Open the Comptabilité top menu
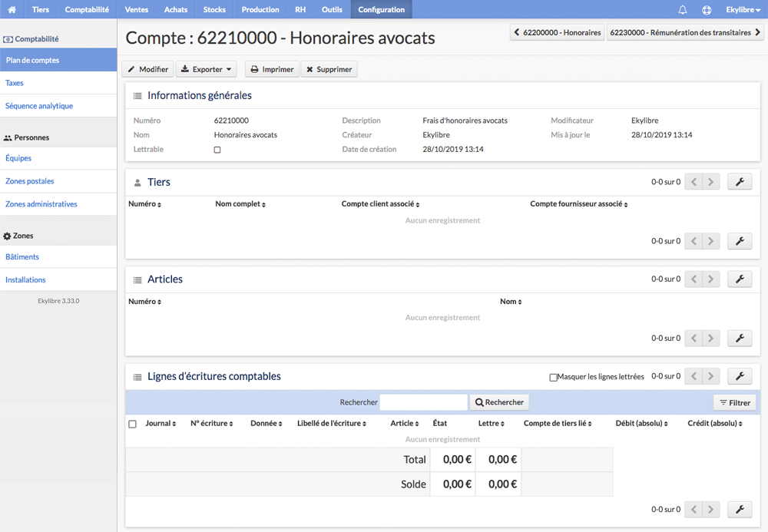 click(87, 9)
